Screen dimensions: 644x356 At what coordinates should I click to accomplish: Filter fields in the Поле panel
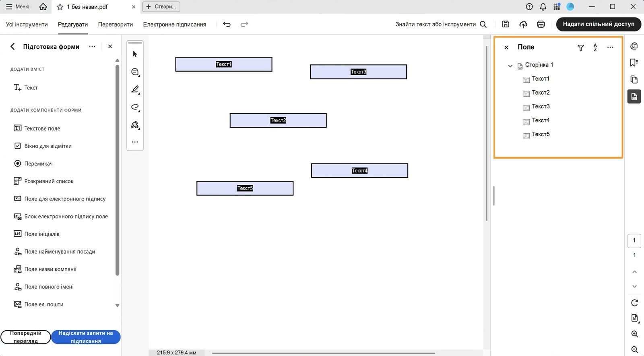581,48
